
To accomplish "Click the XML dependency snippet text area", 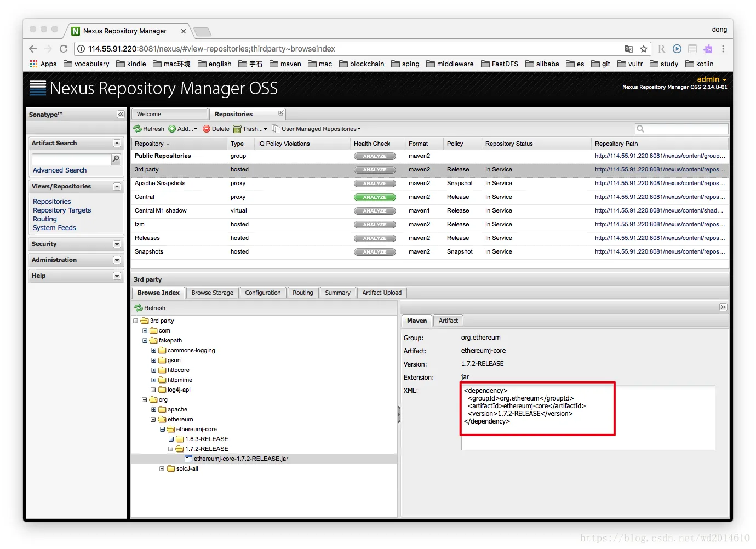I will tap(588, 418).
